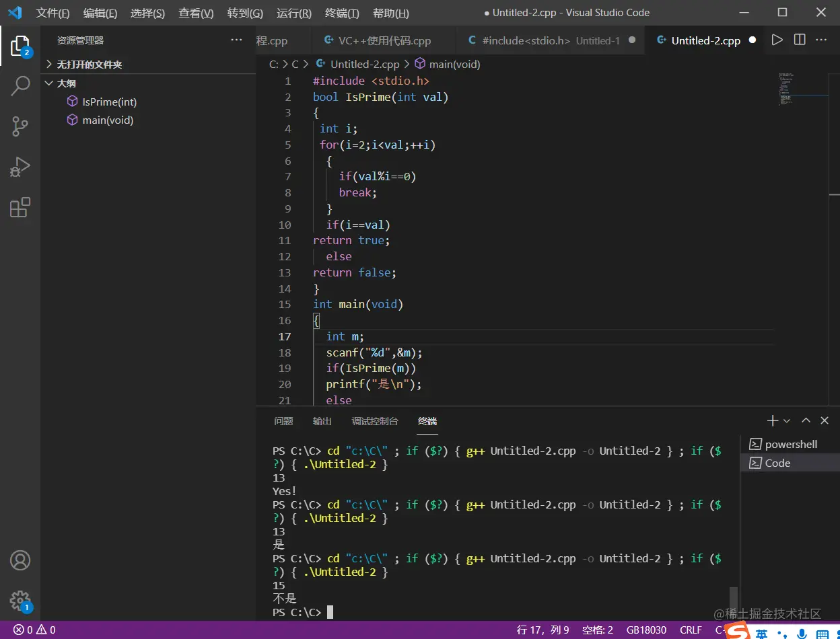This screenshot has width=840, height=639.
Task: Open the new terminal dropdown arrow
Action: point(787,421)
